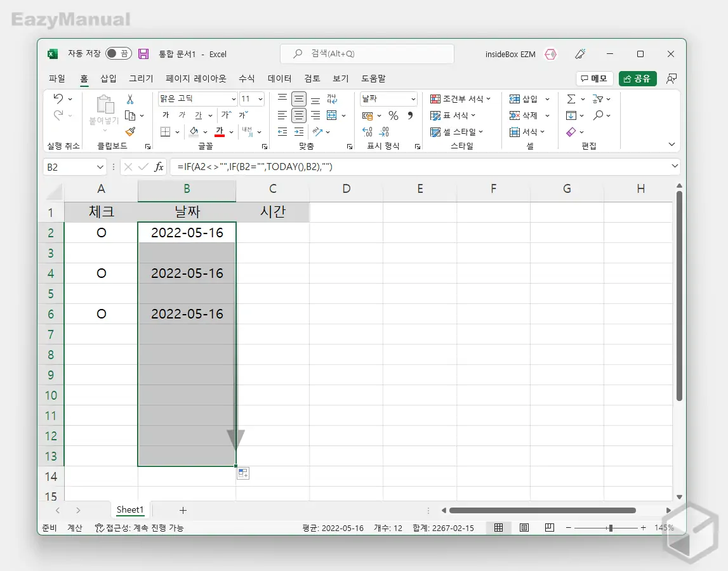Toggle the AutoSave switch

click(x=119, y=54)
